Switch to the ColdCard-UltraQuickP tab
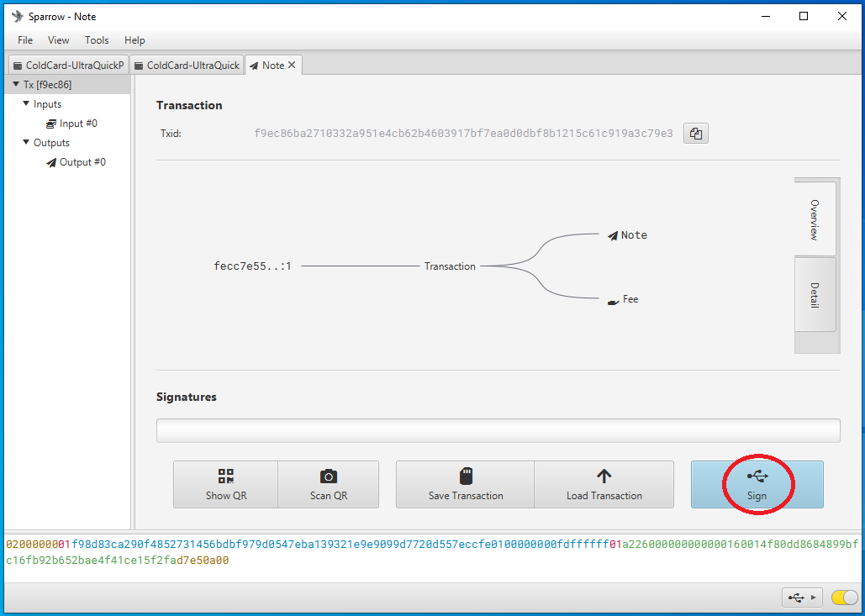The height and width of the screenshot is (616, 865). click(68, 65)
